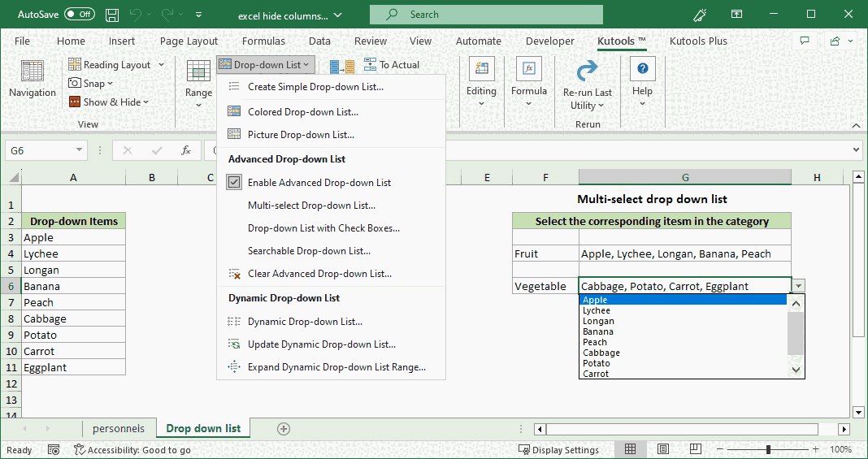
Task: Click the Select All corner triangle
Action: coord(13,178)
